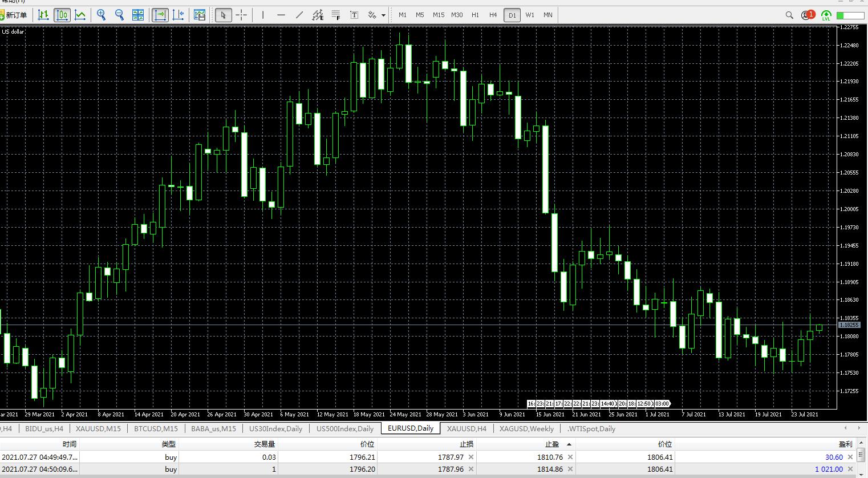
Task: Select the arrows shape tool
Action: coord(372,15)
